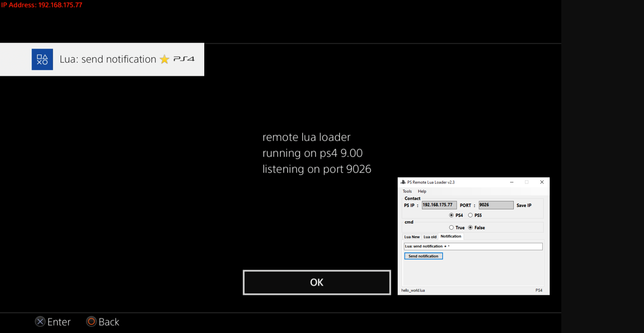
Task: Close the PS Remote Lua Loader window
Action: point(542,182)
